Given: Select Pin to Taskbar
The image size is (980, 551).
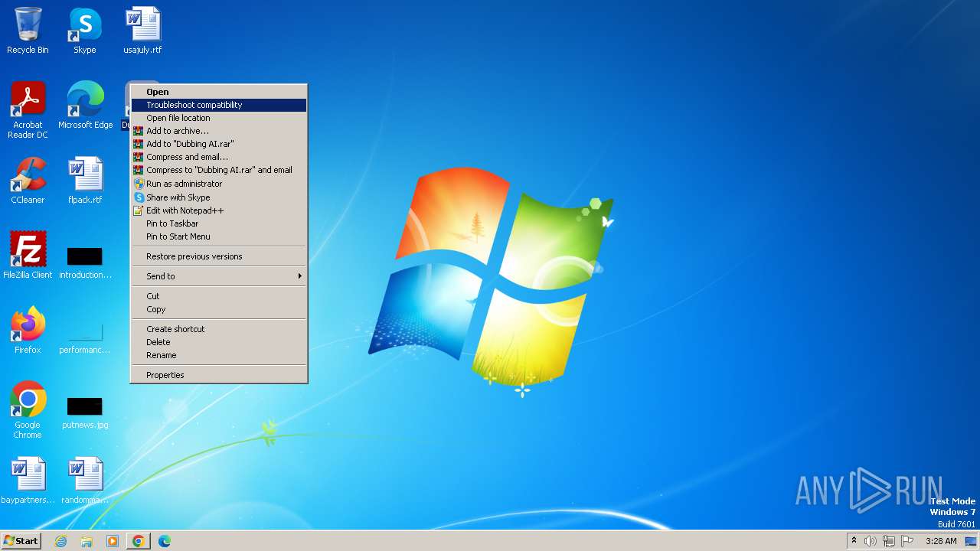Looking at the screenshot, I should tap(219, 223).
